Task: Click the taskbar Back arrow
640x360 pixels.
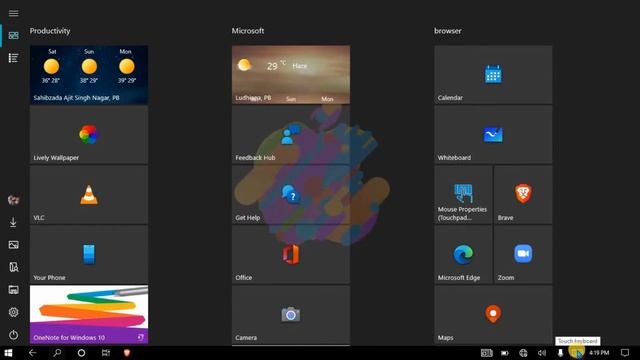Action: (x=33, y=353)
